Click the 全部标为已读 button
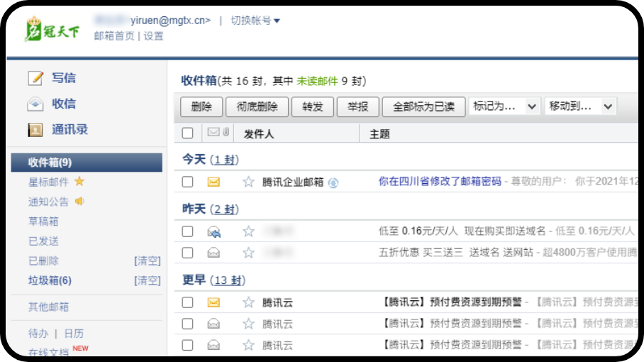Image resolution: width=644 pixels, height=362 pixels. (423, 106)
